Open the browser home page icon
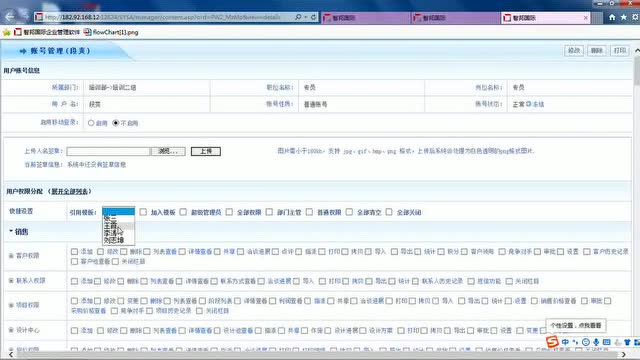Image resolution: width=640 pixels, height=360 pixels. [612, 17]
